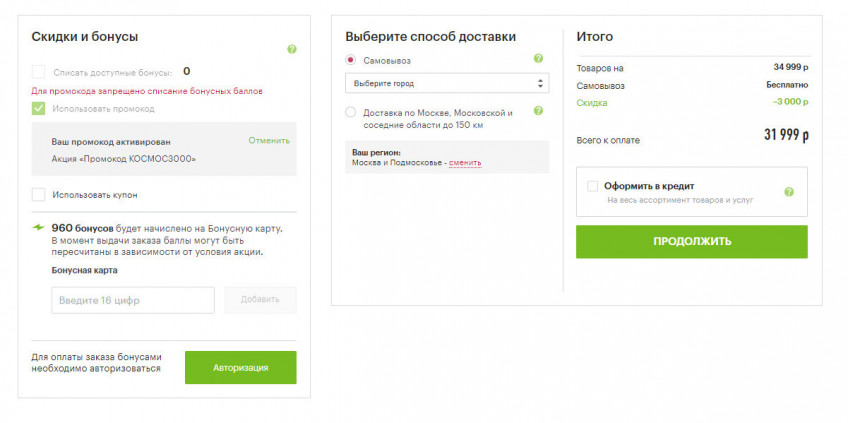Viewport: 848px width, 423px height.
Task: Click help icon in discounts and bonuses panel
Action: [292, 49]
